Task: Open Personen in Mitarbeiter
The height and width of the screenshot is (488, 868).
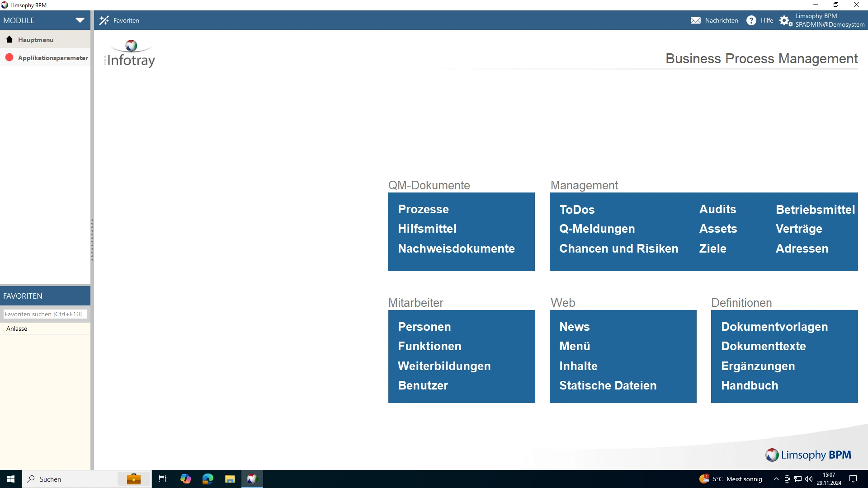Action: pos(424,327)
